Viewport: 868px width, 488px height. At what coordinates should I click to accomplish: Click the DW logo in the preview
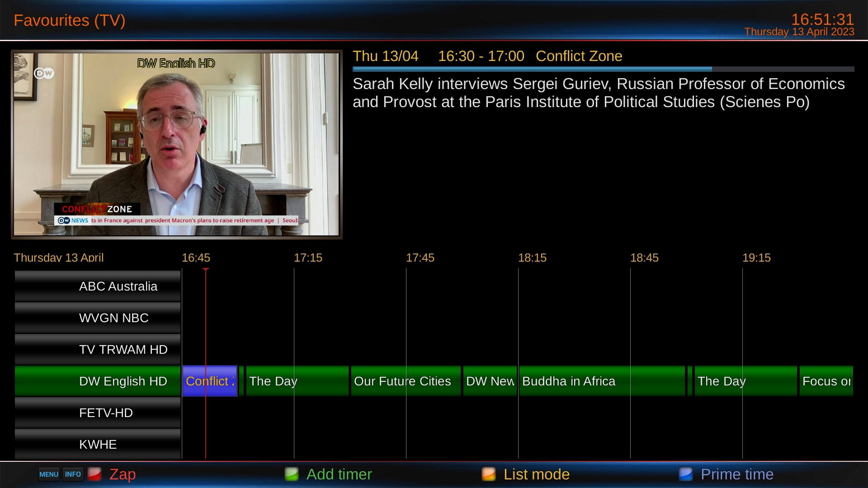[x=44, y=73]
